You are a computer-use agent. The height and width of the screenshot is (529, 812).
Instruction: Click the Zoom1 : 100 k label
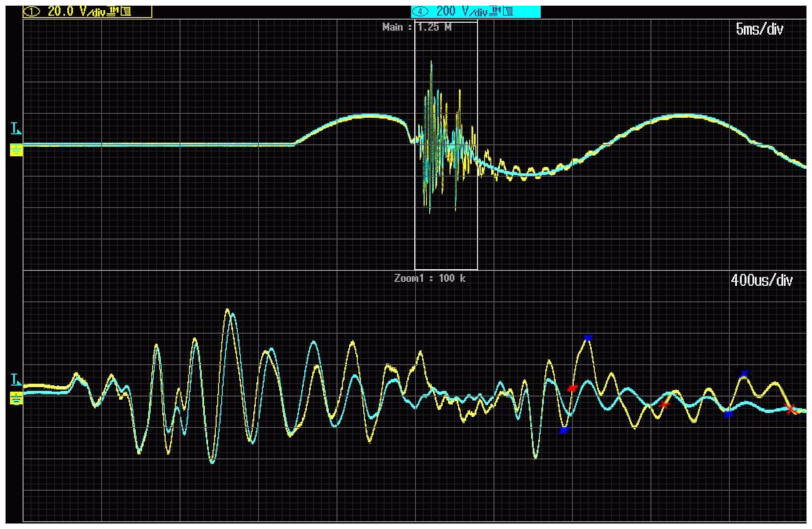pos(430,277)
